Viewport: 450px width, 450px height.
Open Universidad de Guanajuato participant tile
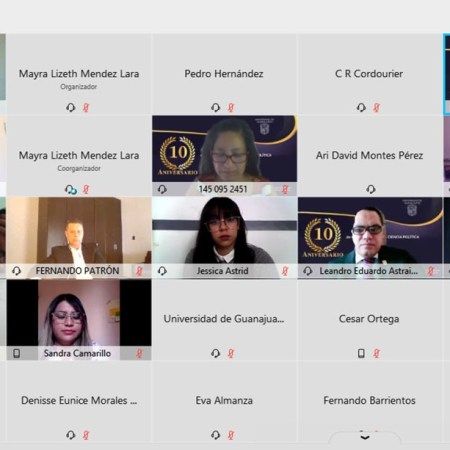tap(224, 319)
